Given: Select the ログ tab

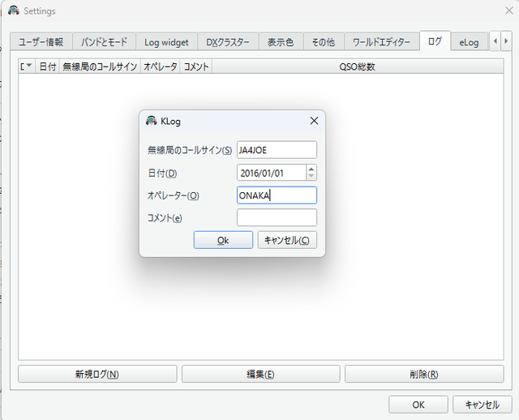Looking at the screenshot, I should (435, 41).
